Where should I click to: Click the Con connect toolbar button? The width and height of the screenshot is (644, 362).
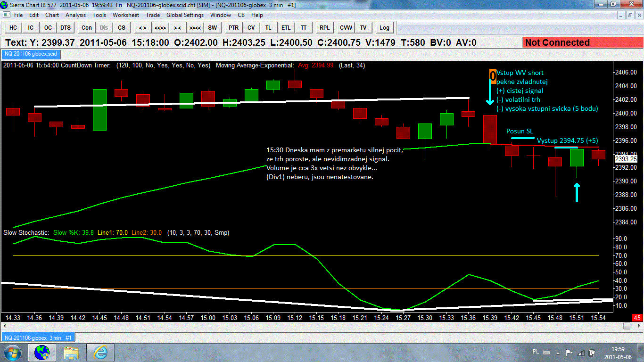(87, 27)
